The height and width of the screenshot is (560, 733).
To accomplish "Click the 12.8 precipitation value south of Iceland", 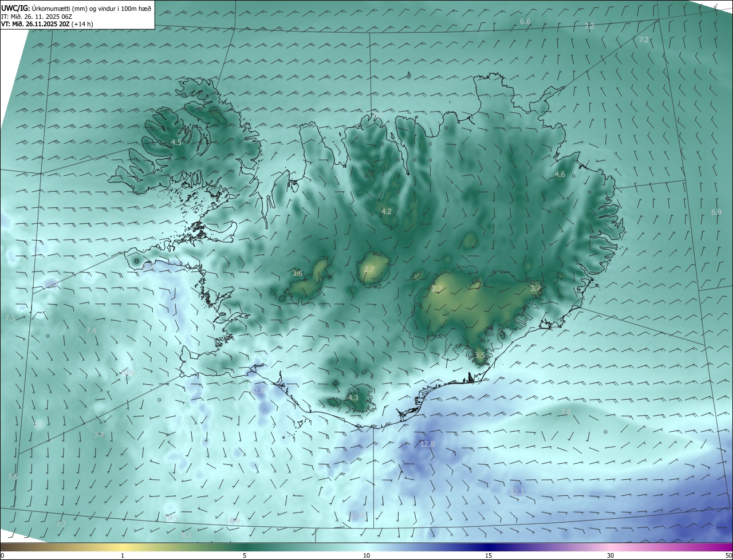I will pyautogui.click(x=427, y=444).
